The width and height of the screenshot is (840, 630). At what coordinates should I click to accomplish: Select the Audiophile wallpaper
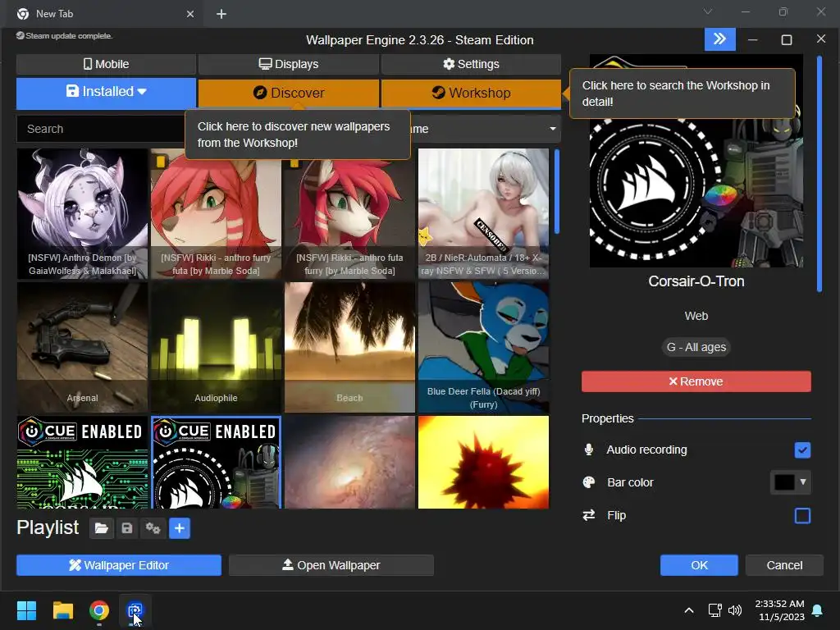point(216,348)
